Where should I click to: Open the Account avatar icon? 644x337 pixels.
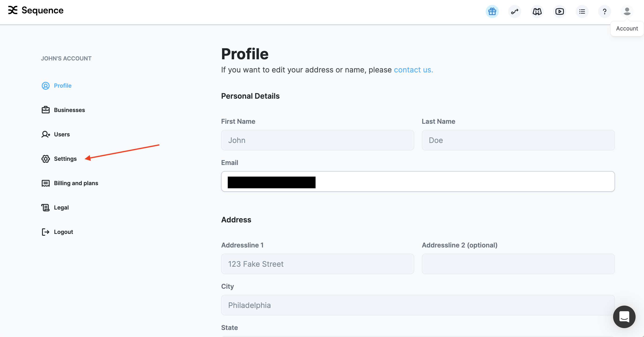point(627,11)
